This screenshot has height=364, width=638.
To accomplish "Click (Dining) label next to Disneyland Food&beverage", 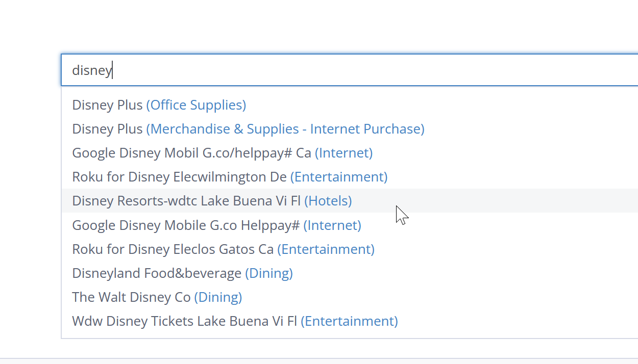I will click(x=269, y=273).
